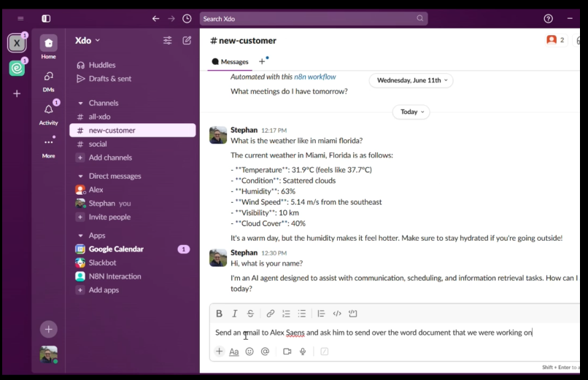Toggle the sidebar panel icon
The height and width of the screenshot is (380, 588).
coord(46,18)
